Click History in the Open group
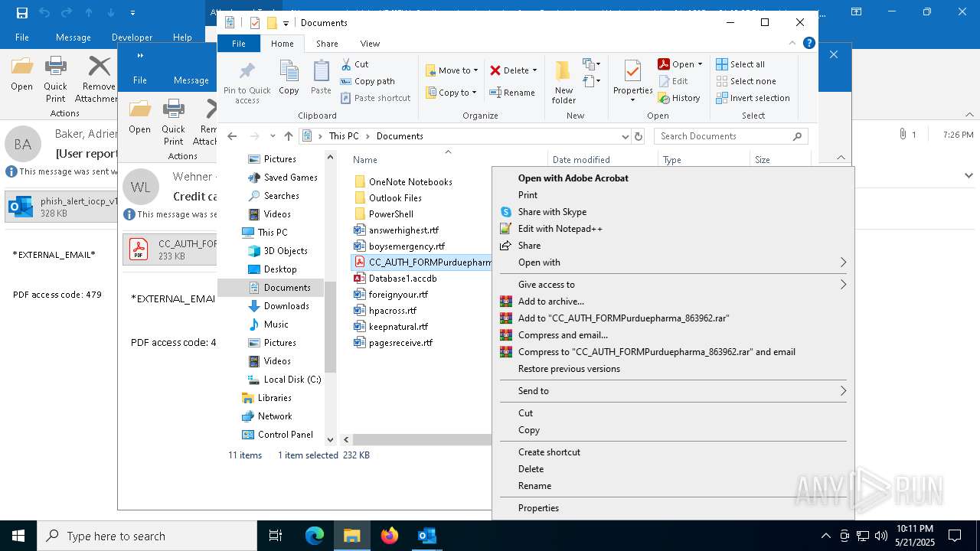The image size is (980, 551). pyautogui.click(x=679, y=98)
